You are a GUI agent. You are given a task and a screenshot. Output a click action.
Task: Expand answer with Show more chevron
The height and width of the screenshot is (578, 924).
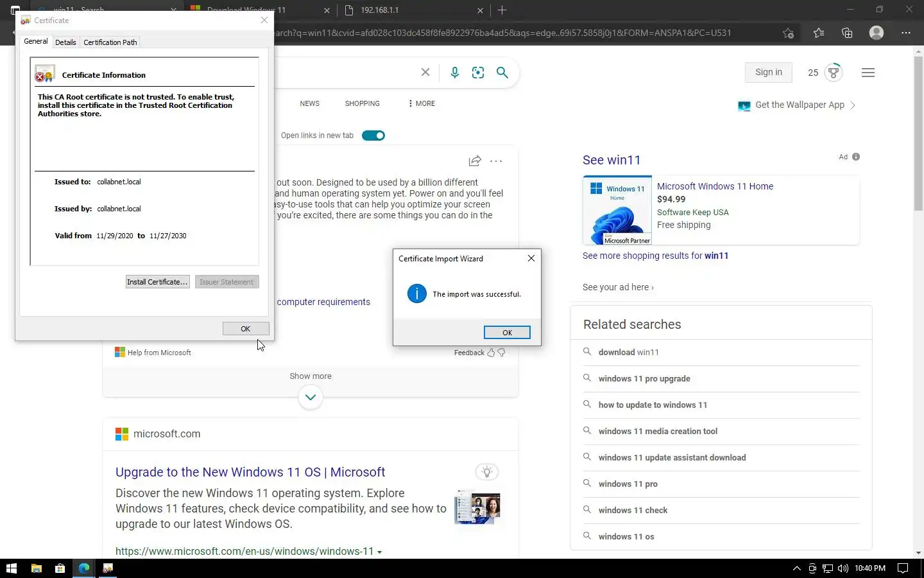tap(311, 397)
